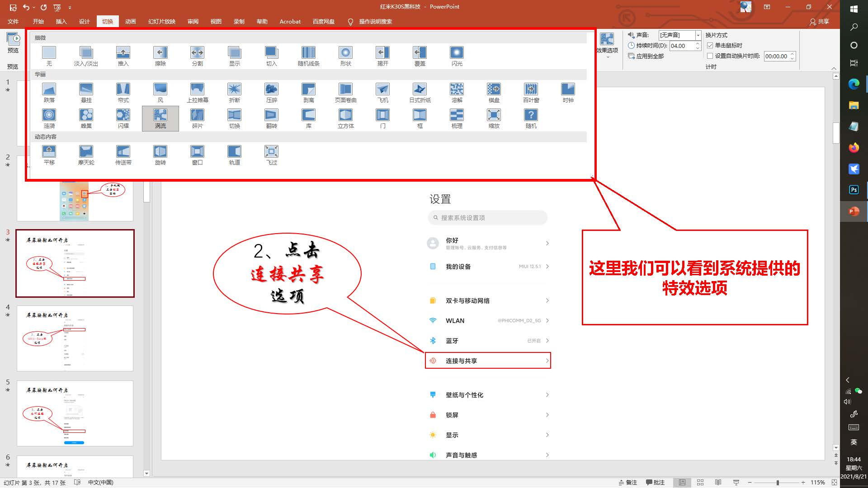This screenshot has width=868, height=488.
Task: Open Microsoft Edge from taskbar
Action: point(854,84)
